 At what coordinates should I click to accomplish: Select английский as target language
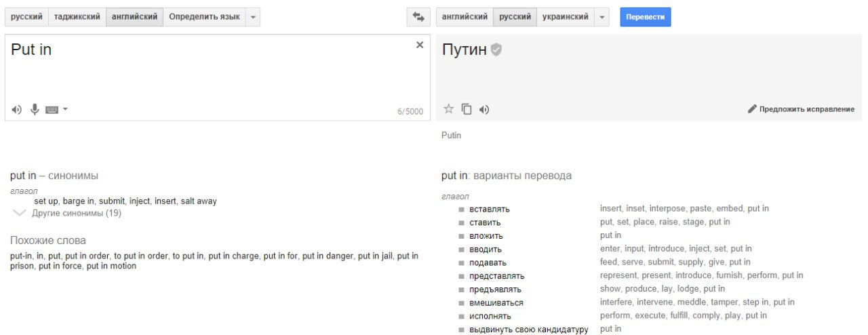(x=465, y=17)
